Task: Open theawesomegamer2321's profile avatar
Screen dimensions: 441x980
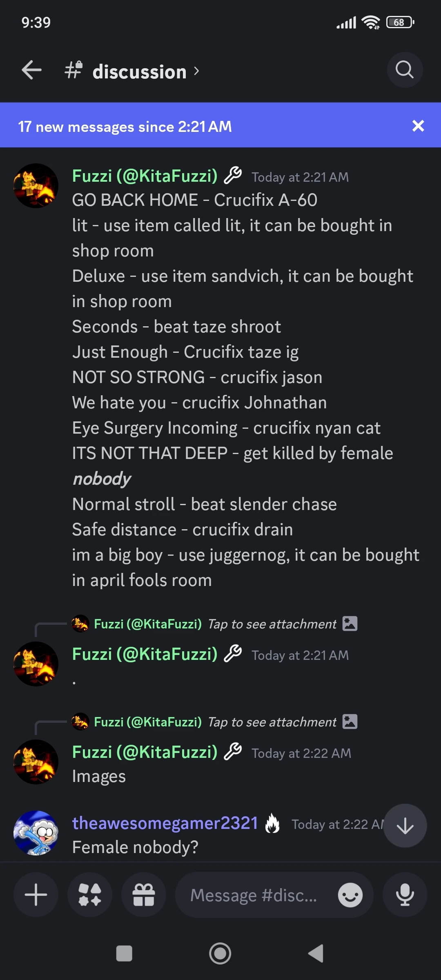Action: point(36,833)
